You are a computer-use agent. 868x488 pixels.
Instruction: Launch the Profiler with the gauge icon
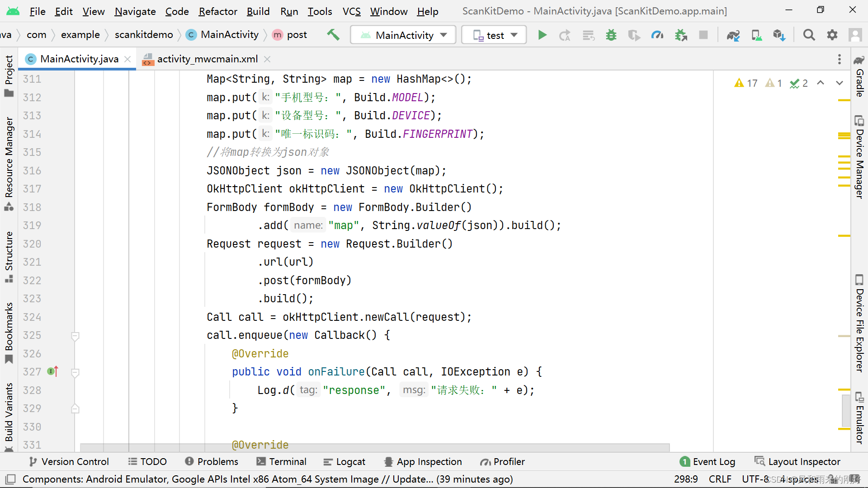tap(657, 35)
